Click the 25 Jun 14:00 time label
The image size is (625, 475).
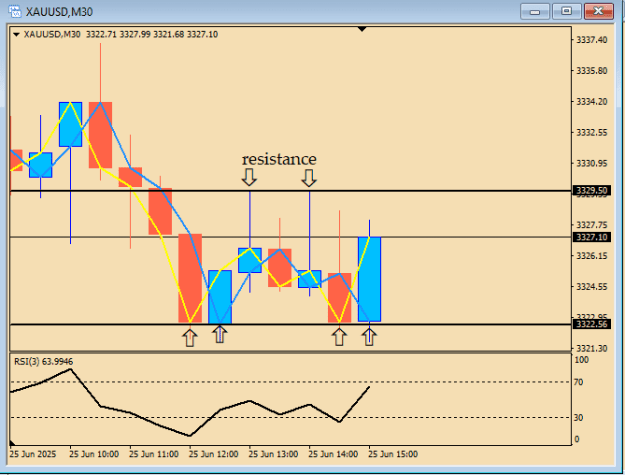point(333,454)
